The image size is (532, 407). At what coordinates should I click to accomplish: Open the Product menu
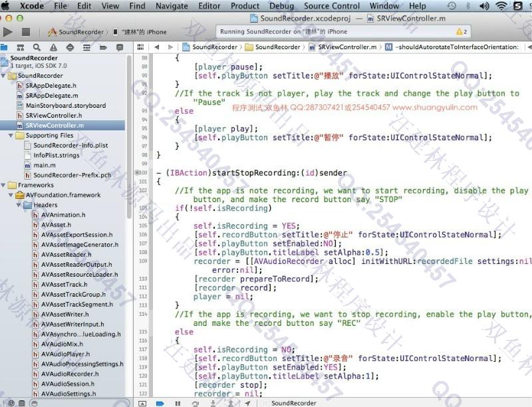tap(245, 6)
